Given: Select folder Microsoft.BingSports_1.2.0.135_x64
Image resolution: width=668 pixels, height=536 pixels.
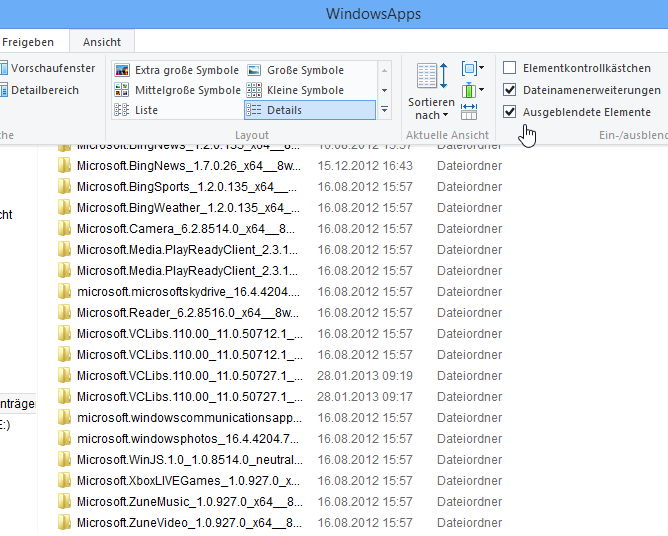Looking at the screenshot, I should tap(187, 187).
